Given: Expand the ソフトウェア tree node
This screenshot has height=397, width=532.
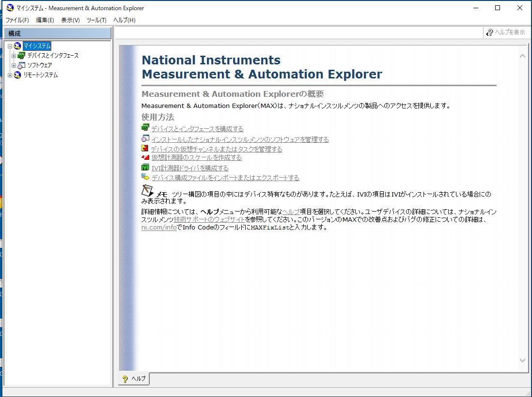Looking at the screenshot, I should click(14, 65).
